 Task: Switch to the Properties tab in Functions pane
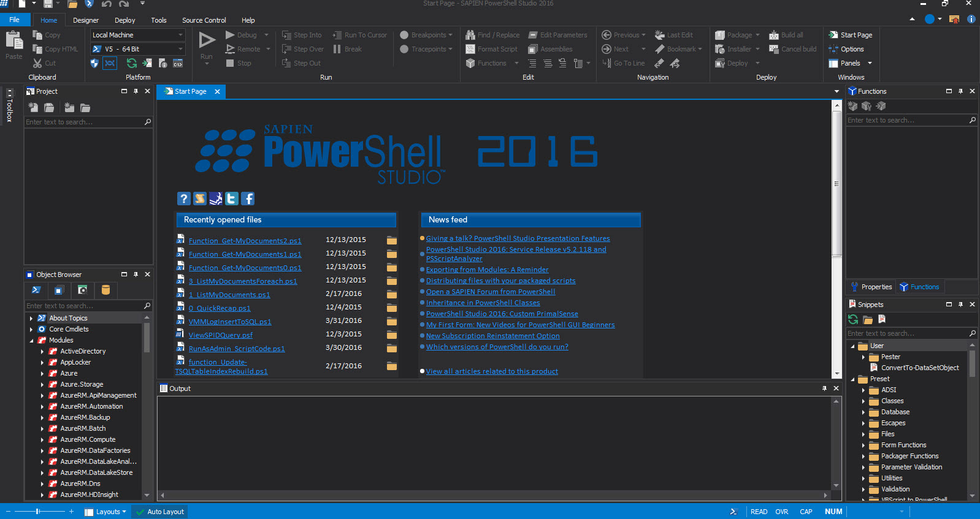point(871,287)
